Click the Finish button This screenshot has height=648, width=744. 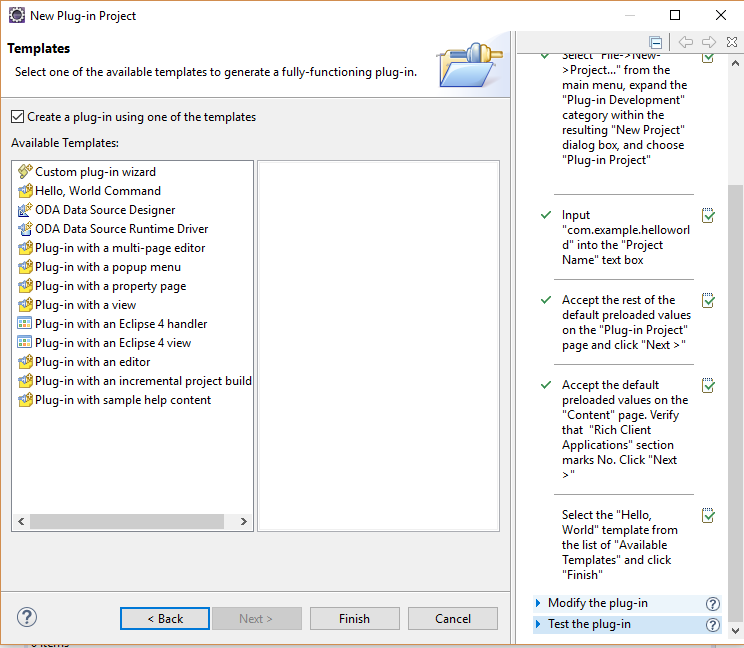(354, 619)
